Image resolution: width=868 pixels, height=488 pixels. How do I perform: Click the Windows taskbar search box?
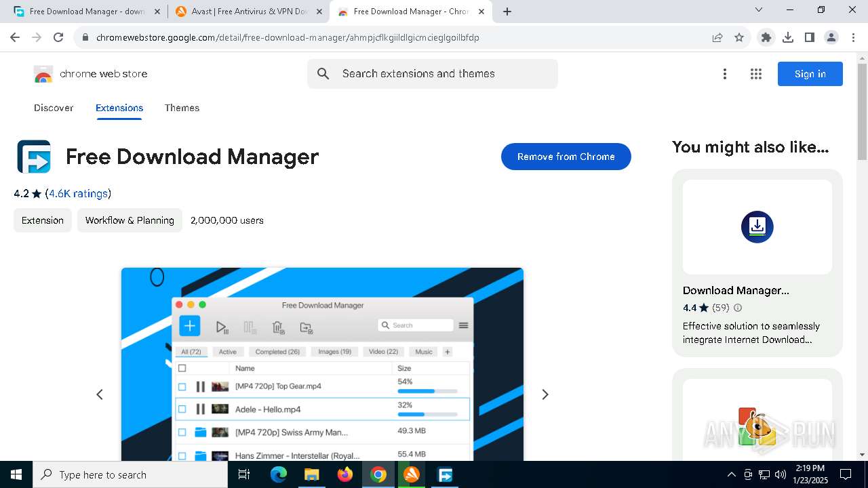pyautogui.click(x=130, y=474)
